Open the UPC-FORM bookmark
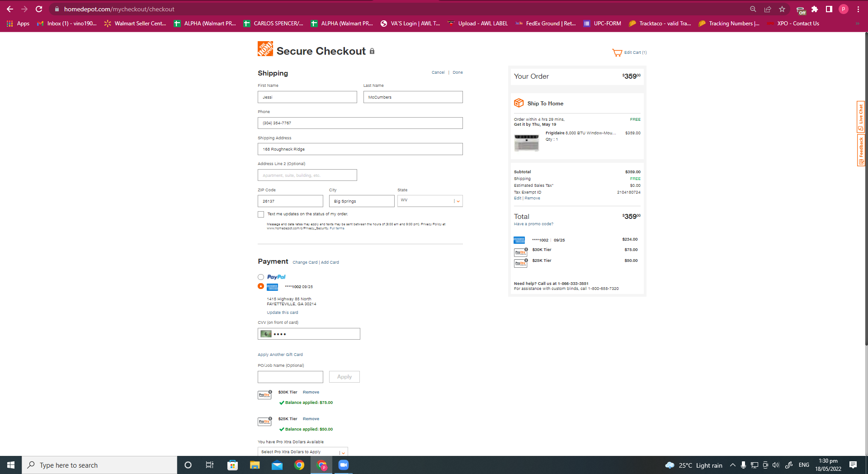 point(602,24)
